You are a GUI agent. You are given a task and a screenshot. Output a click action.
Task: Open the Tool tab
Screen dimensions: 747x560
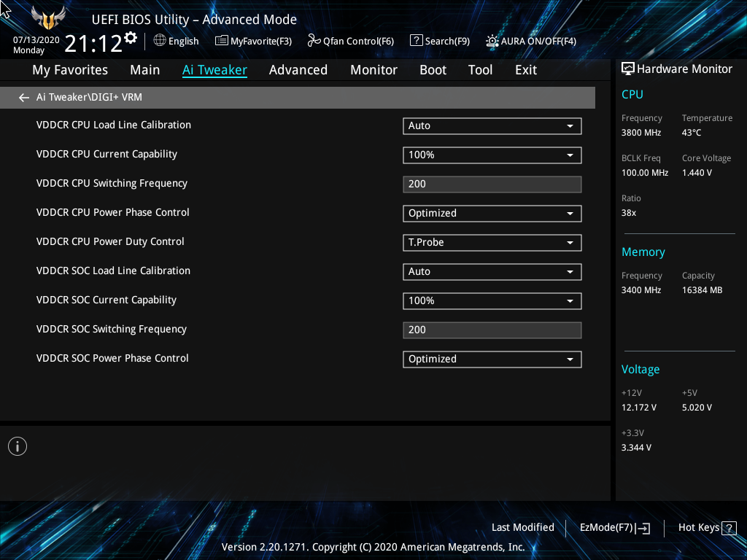[480, 70]
